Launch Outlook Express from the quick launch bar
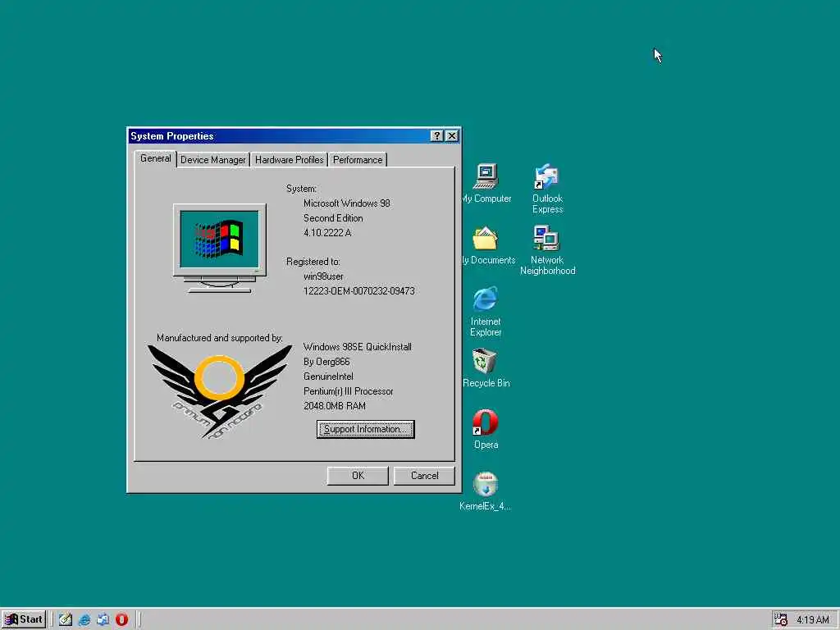The image size is (840, 630). point(103,619)
